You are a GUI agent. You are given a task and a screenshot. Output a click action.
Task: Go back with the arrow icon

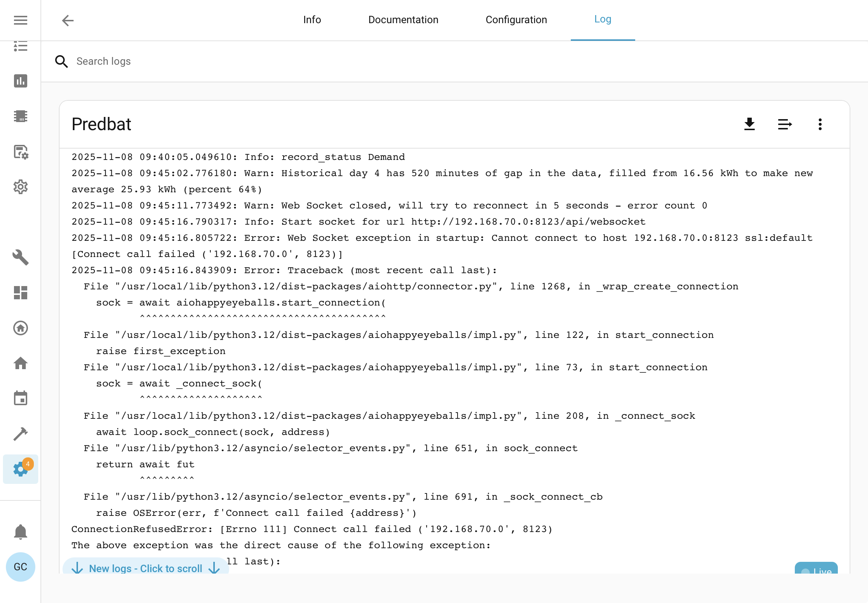(68, 20)
